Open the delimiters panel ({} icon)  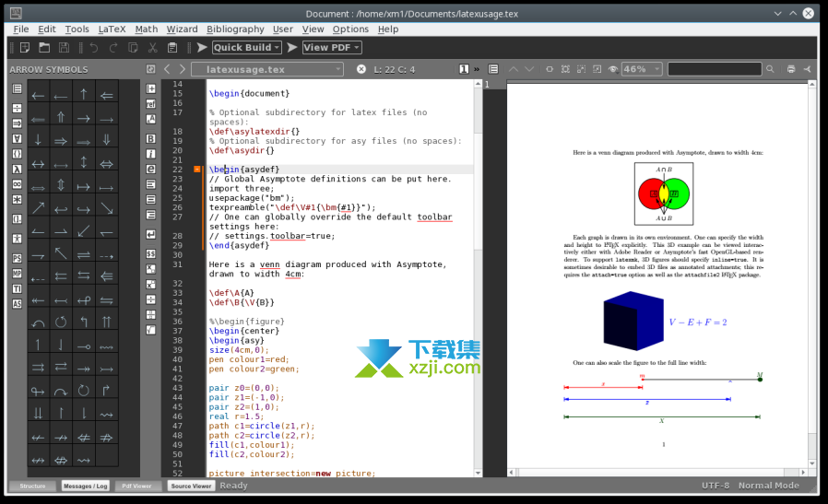point(17,154)
